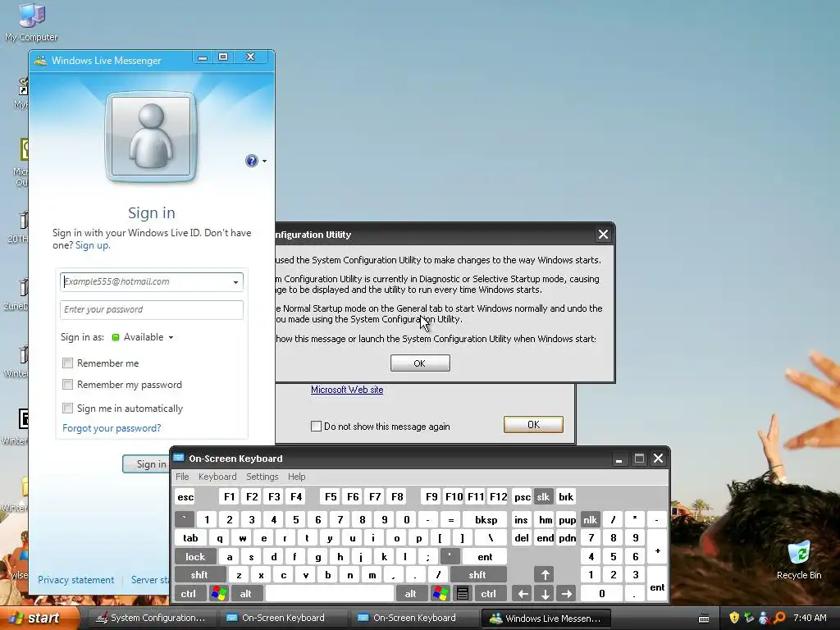This screenshot has height=630, width=840.
Task: Click the space bar on On-Screen Keyboard
Action: (x=330, y=594)
